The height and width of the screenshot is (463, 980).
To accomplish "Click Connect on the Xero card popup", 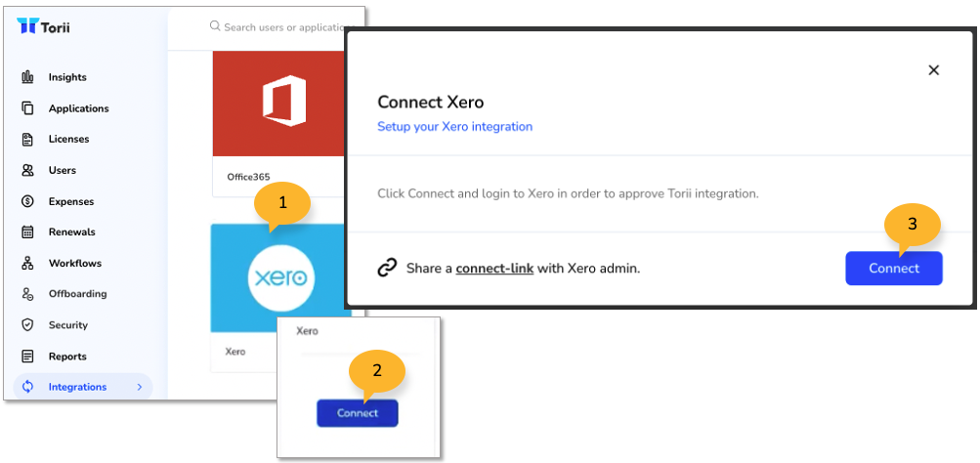I will point(358,413).
